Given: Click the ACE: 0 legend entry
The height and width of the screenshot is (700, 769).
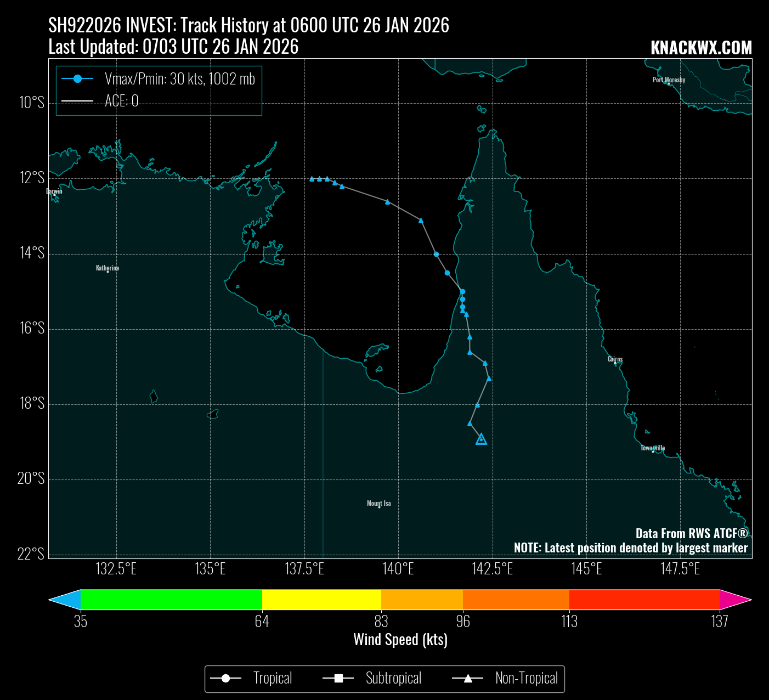Looking at the screenshot, I should [x=121, y=101].
